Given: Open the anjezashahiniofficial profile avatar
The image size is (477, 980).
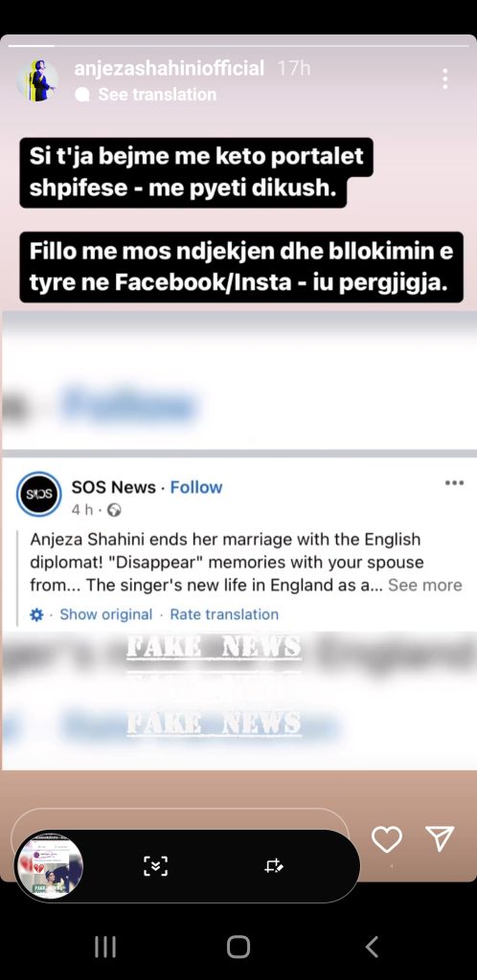Looking at the screenshot, I should coord(37,80).
